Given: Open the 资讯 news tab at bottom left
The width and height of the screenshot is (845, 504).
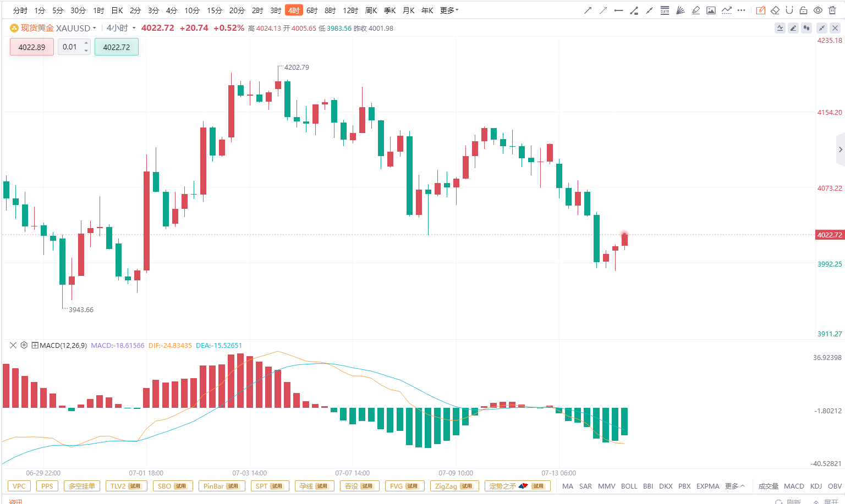Looking at the screenshot, I should point(15,501).
